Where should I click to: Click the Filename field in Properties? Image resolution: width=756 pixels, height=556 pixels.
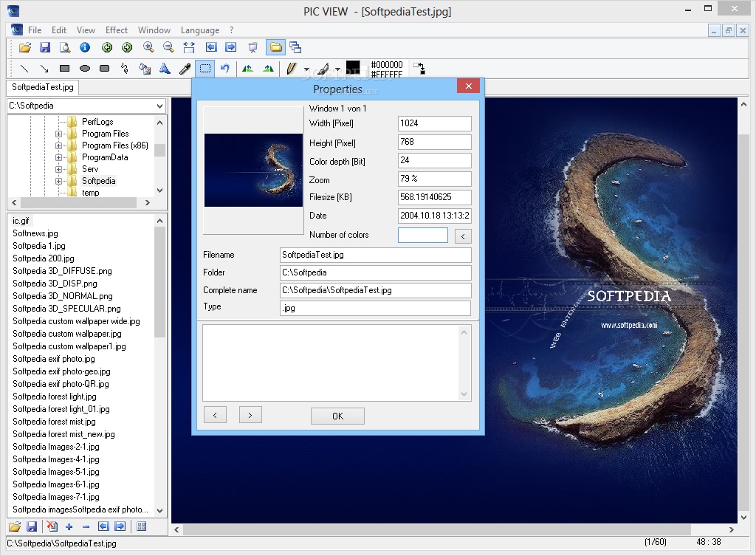tap(375, 255)
